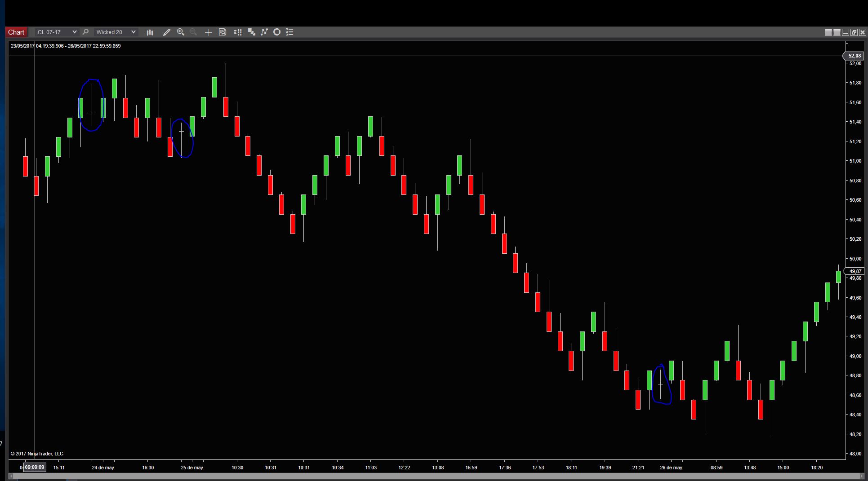Click the 11:03 time label
The height and width of the screenshot is (481, 868).
pos(371,468)
